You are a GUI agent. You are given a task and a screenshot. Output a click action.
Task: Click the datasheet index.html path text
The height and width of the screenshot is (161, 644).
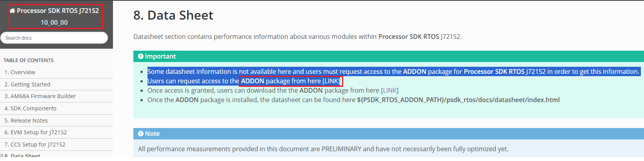pyautogui.click(x=458, y=100)
